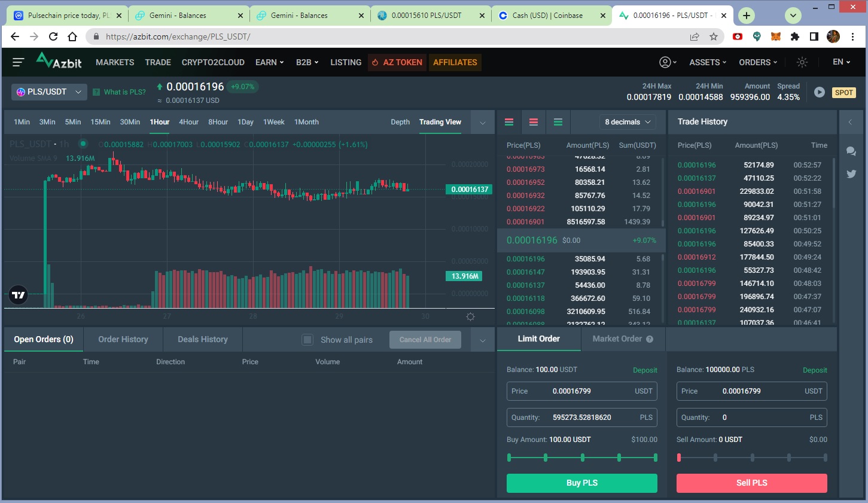Screen dimensions: 868x503
Task: Click Deposit link for USDT balance
Action: coord(645,370)
